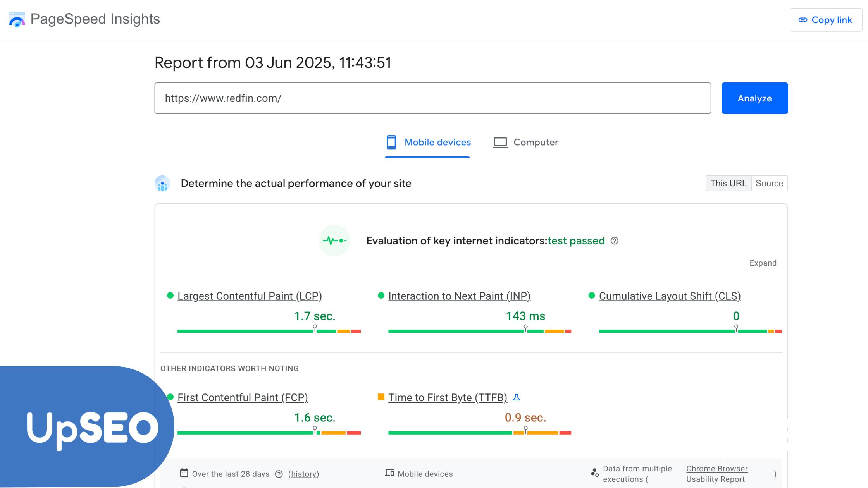This screenshot has width=868, height=488.
Task: Open Cumulative Layout Shift (CLS) link
Action: point(670,296)
